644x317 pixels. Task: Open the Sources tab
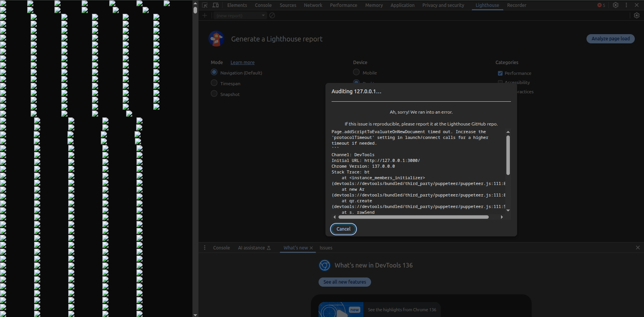pyautogui.click(x=288, y=5)
